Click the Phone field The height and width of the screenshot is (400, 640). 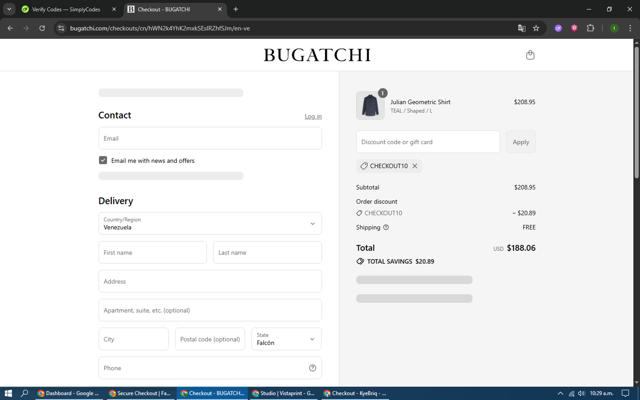(x=210, y=368)
